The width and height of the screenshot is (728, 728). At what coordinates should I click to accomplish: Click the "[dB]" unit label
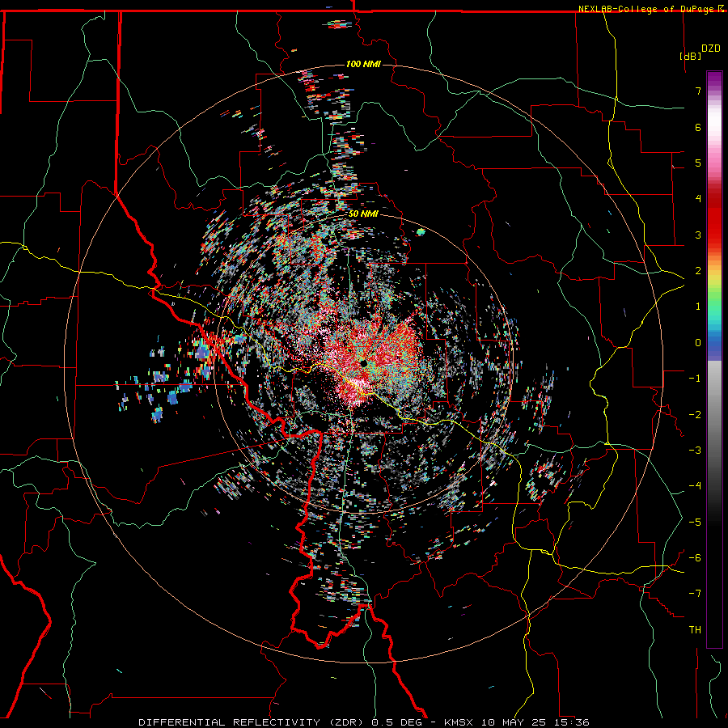click(x=691, y=56)
